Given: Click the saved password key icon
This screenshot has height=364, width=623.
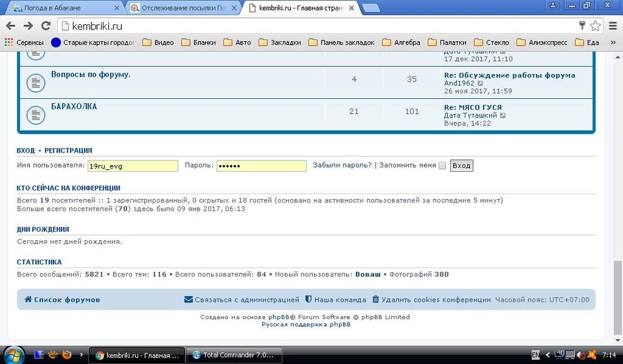Looking at the screenshot, I should pyautogui.click(x=582, y=26).
